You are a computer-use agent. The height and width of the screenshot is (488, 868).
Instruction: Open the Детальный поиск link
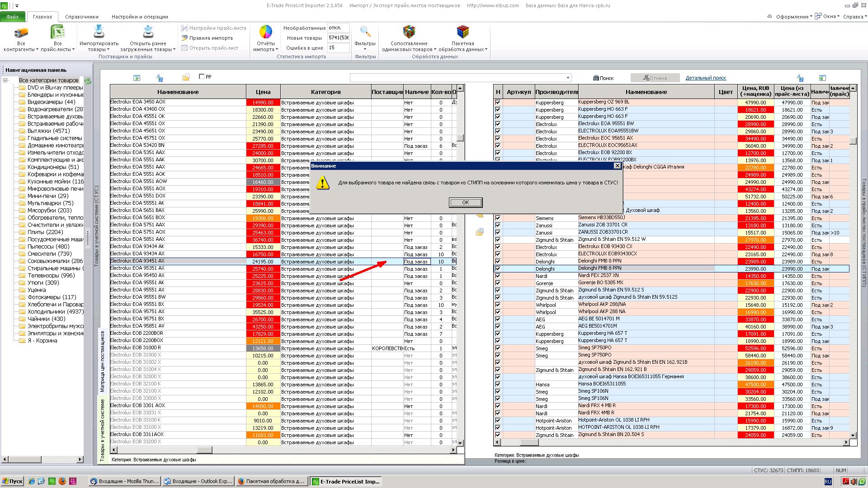pos(706,78)
